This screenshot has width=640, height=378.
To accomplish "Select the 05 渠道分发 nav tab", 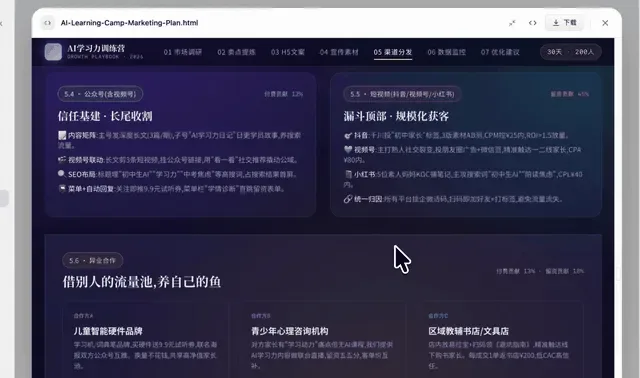I will point(393,52).
